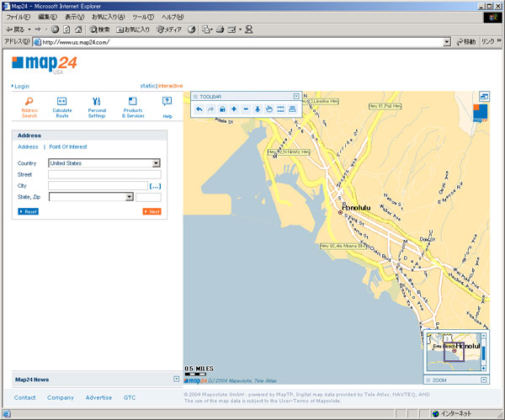Click zoom slider plus button
Screen dimensions: 505x420
point(483,368)
